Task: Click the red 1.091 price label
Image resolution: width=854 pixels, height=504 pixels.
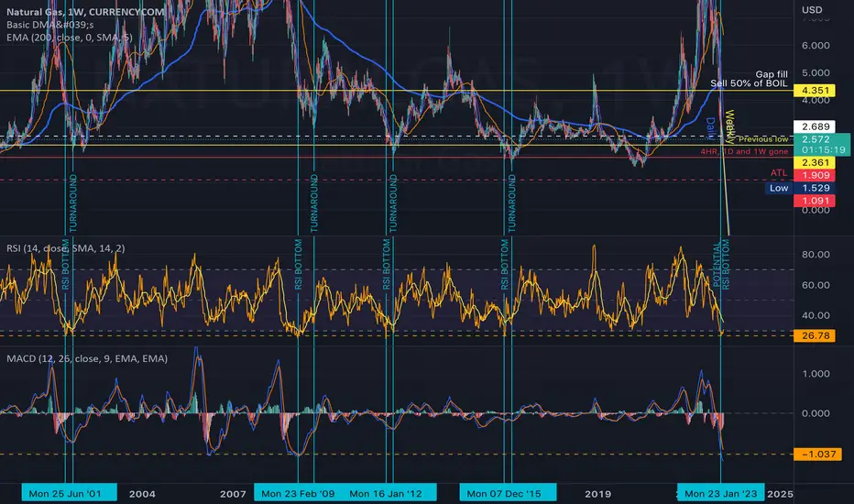Action: pos(816,201)
